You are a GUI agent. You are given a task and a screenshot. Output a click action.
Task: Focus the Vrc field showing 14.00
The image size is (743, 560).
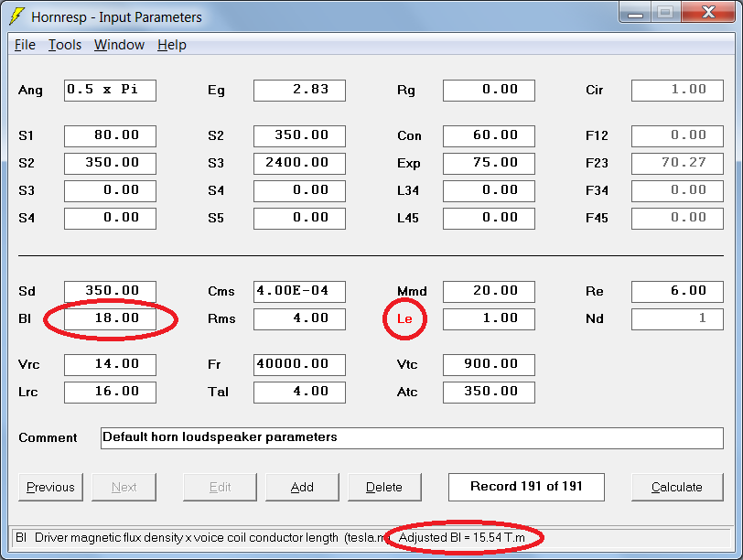click(110, 365)
